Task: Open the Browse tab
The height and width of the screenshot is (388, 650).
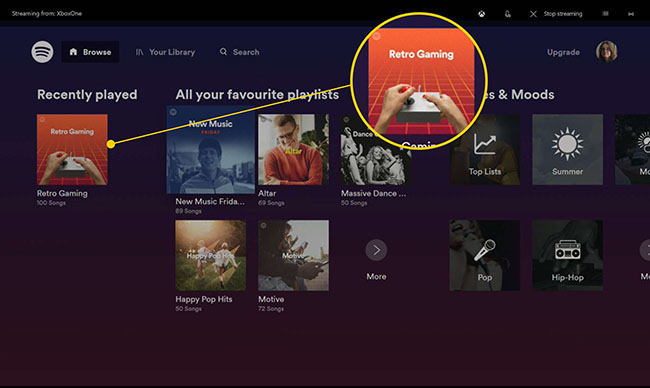Action: [90, 52]
